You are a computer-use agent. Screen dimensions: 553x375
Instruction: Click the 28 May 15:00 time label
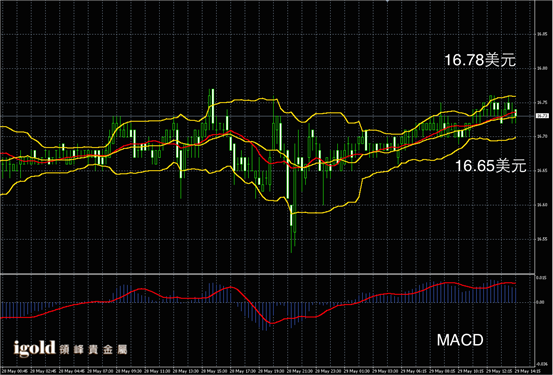pos(215,371)
